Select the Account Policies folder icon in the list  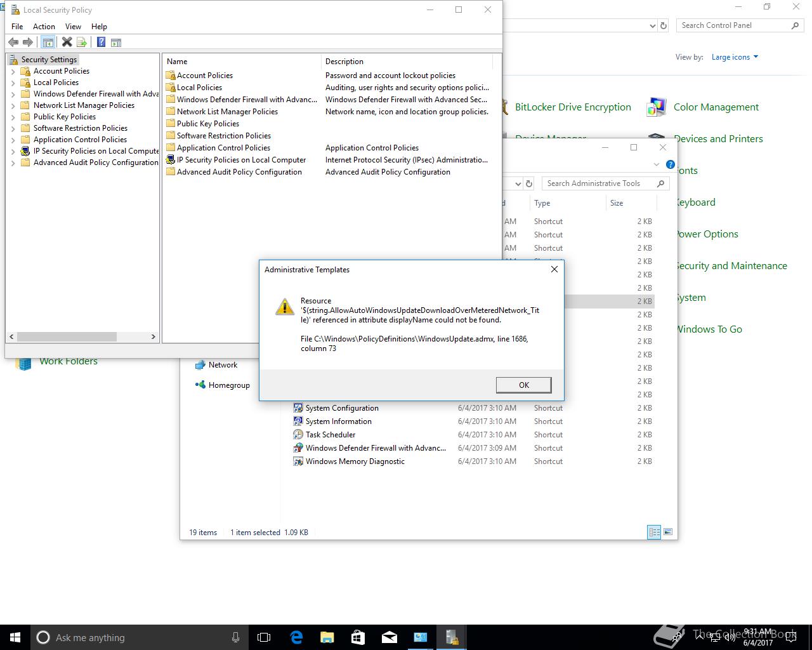170,76
